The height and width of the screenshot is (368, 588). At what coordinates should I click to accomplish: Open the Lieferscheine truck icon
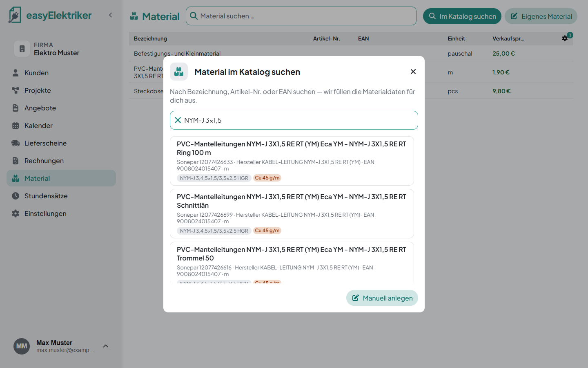click(16, 143)
